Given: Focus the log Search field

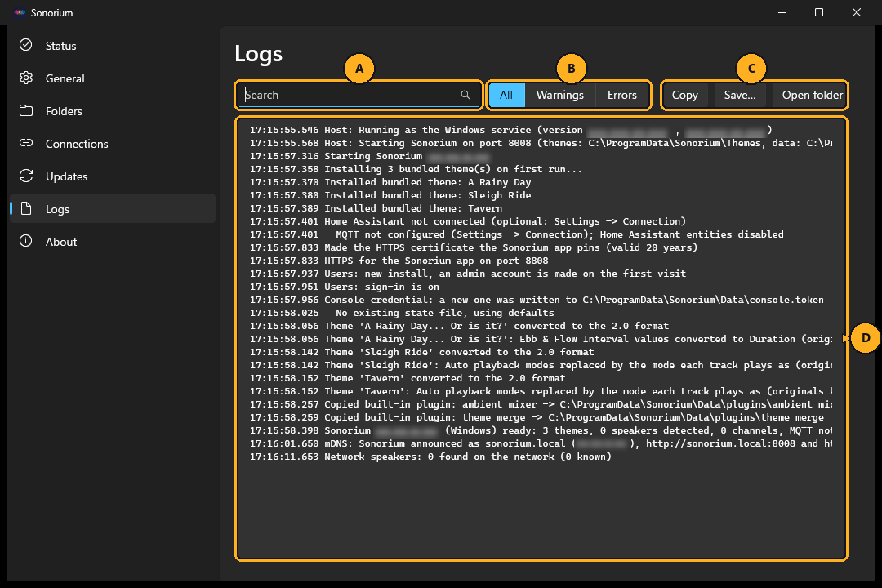Looking at the screenshot, I should pyautogui.click(x=358, y=95).
